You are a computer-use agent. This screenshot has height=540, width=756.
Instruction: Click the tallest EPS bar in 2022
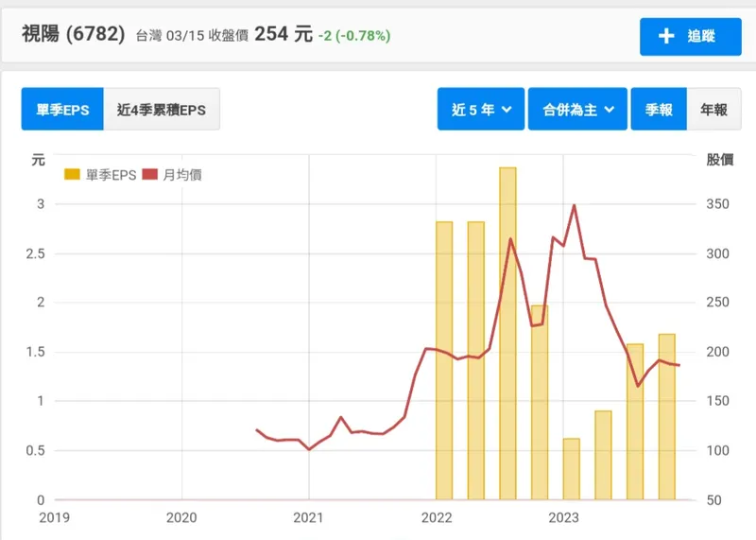point(507,333)
